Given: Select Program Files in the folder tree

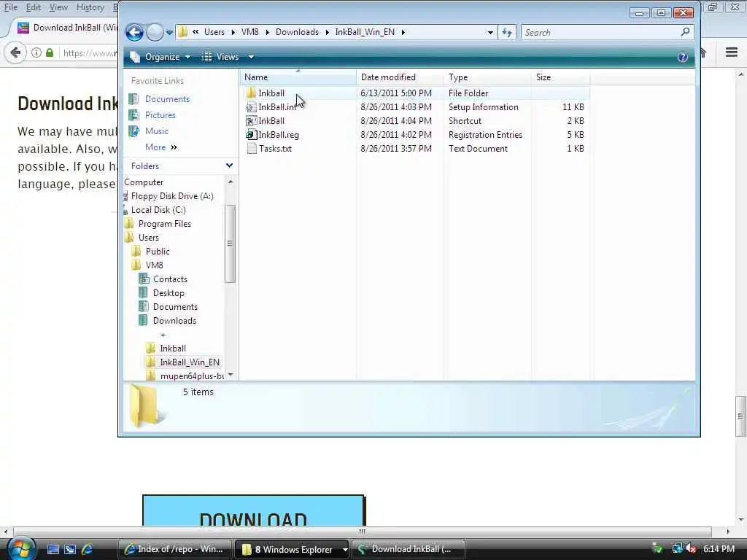Looking at the screenshot, I should 164,224.
